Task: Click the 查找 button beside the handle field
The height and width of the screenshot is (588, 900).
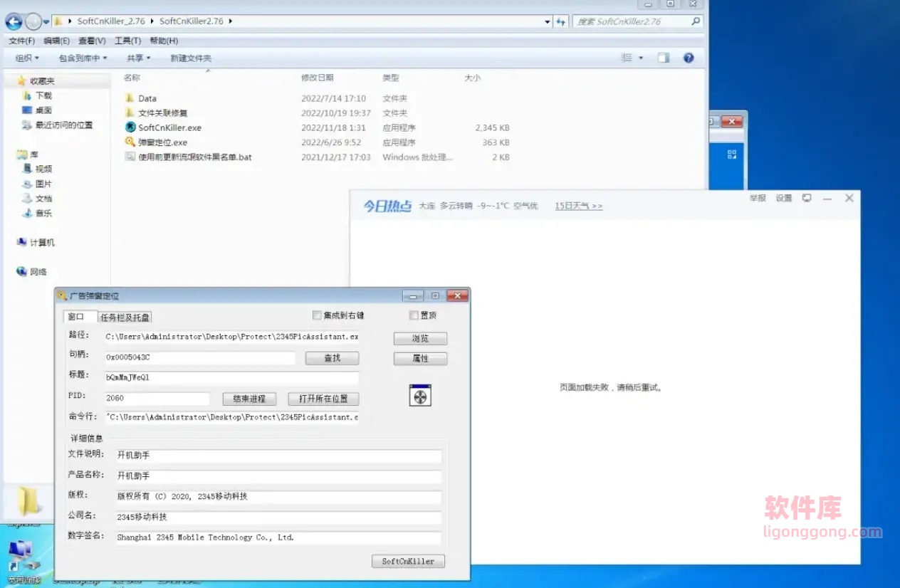Action: point(333,358)
